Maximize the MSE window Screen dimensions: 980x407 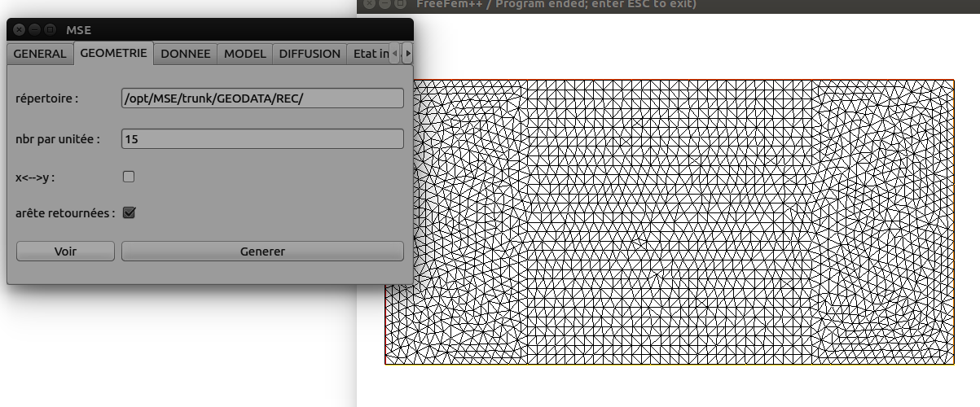click(x=50, y=30)
